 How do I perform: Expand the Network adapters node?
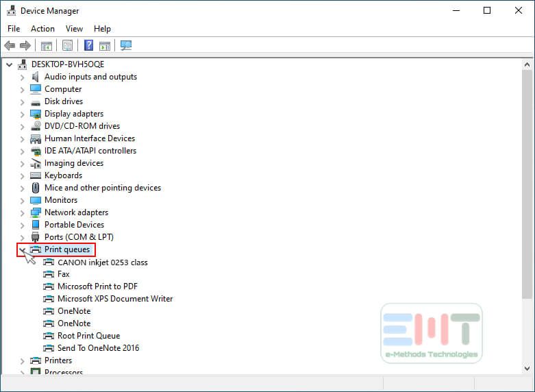click(x=22, y=212)
